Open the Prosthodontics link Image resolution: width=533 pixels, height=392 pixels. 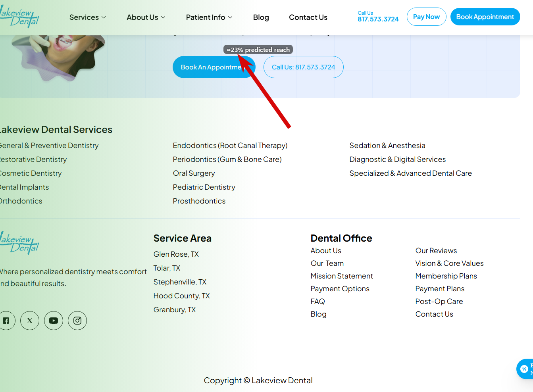pos(199,201)
